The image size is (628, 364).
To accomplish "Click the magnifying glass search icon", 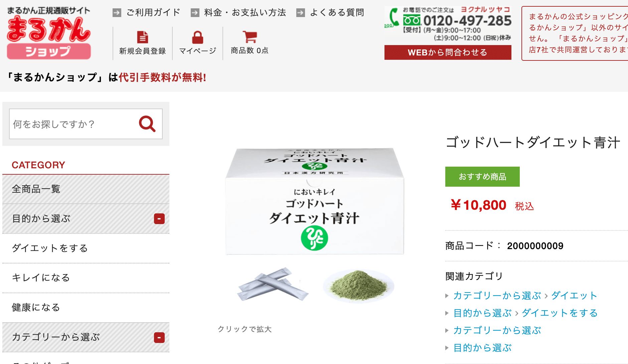I will point(147,124).
